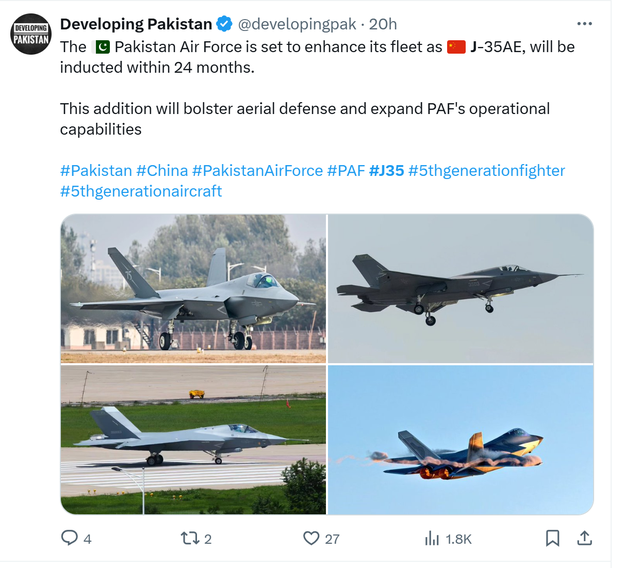Open the Developing Pakistan display name link
The height and width of the screenshot is (568, 640).
click(x=136, y=24)
